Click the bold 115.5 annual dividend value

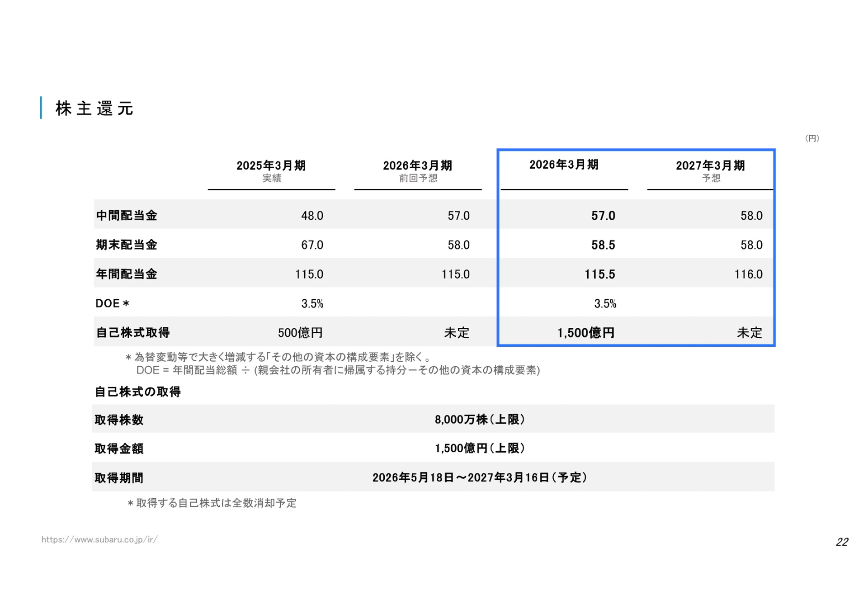pos(600,274)
